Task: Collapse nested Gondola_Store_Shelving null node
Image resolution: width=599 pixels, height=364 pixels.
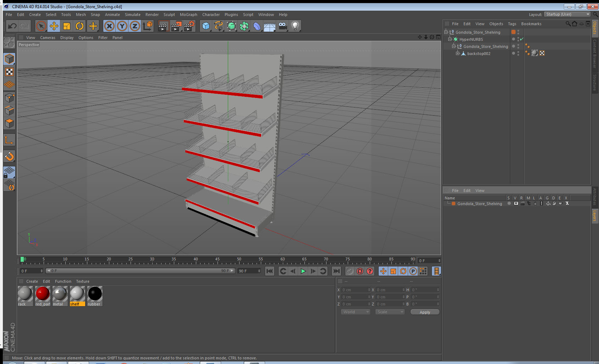Action: coord(454,46)
